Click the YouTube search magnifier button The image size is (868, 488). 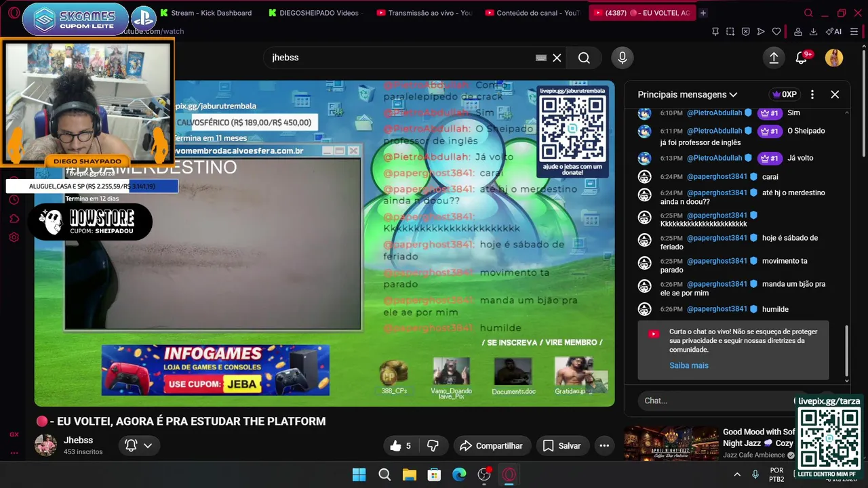coord(584,58)
